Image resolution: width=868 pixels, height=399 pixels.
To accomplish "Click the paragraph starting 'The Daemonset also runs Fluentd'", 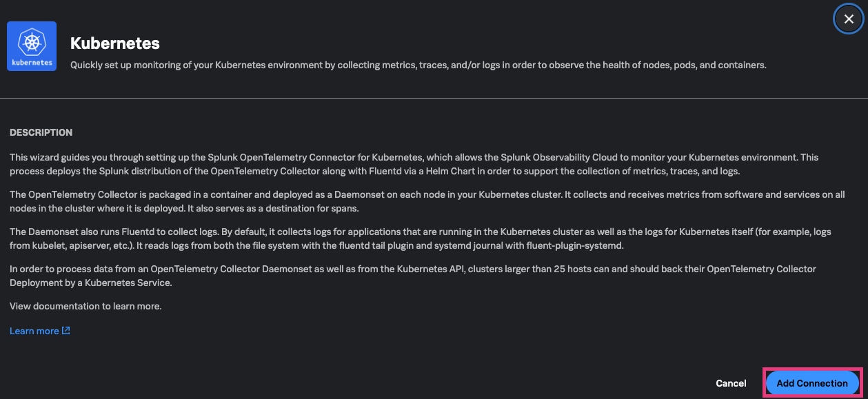I will tap(427, 238).
